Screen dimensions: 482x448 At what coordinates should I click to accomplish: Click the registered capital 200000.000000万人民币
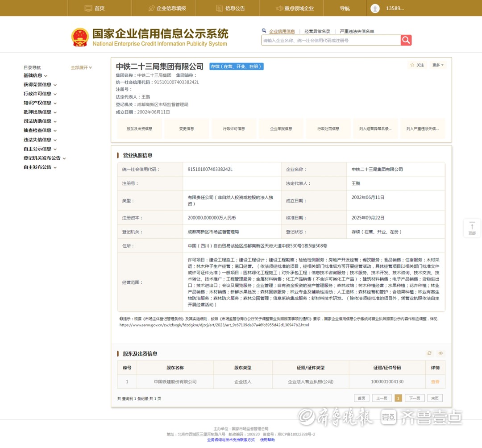[212, 218]
